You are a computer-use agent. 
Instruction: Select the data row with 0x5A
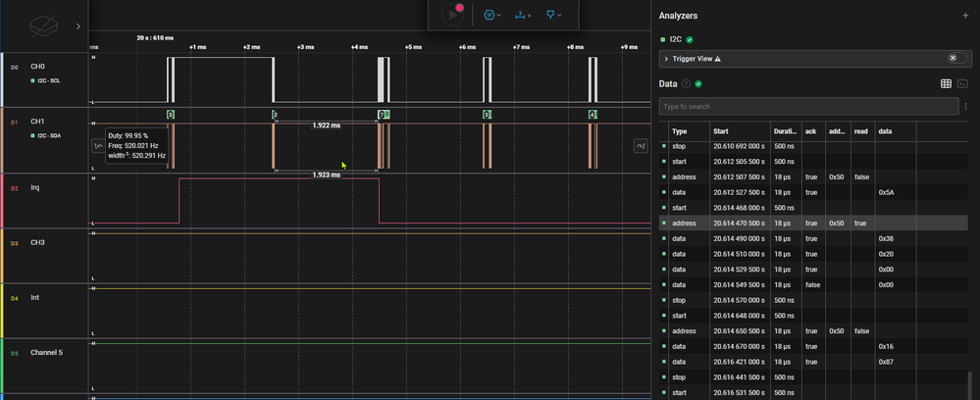pyautogui.click(x=814, y=192)
